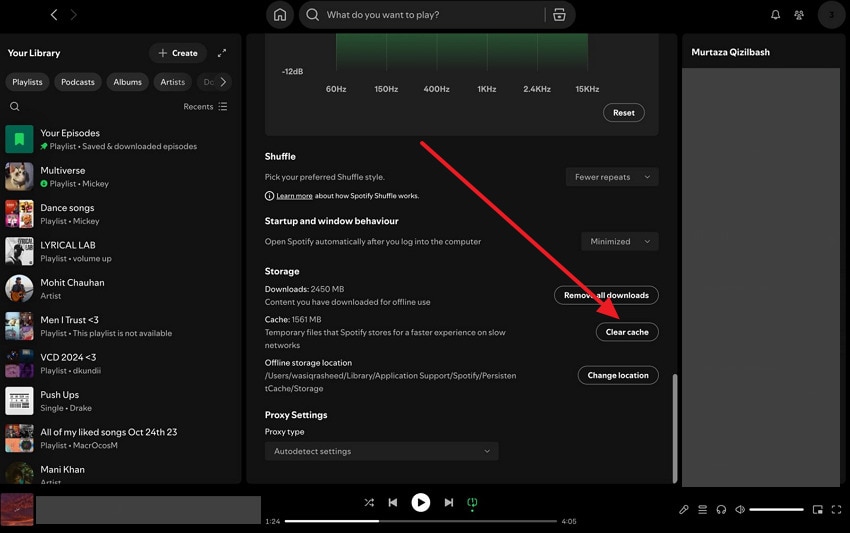Search within Your Library
Viewport: 850px width, 533px height.
[x=15, y=106]
